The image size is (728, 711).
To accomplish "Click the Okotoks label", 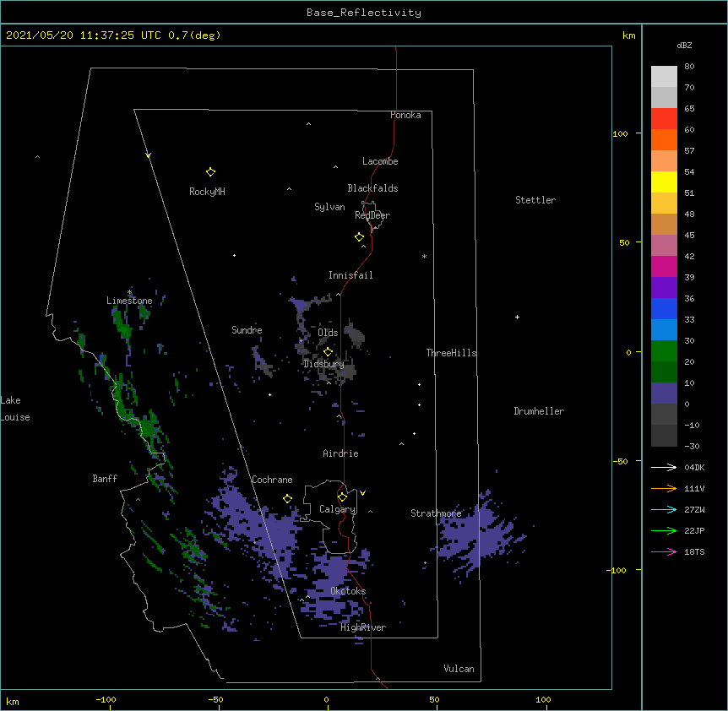I will tap(348, 591).
